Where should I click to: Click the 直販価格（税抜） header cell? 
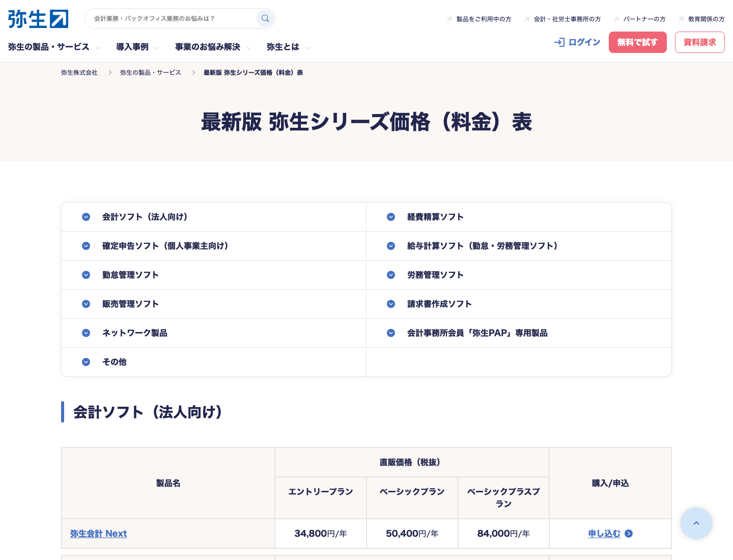412,462
